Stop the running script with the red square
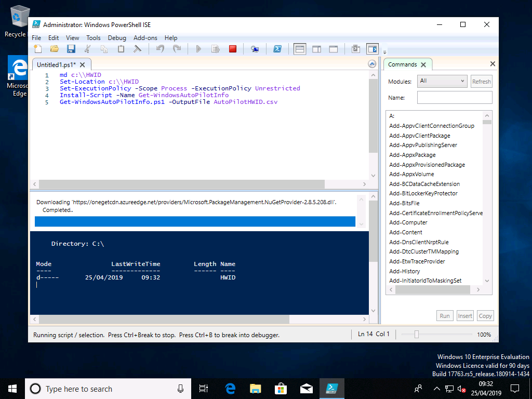532x399 pixels. point(232,49)
